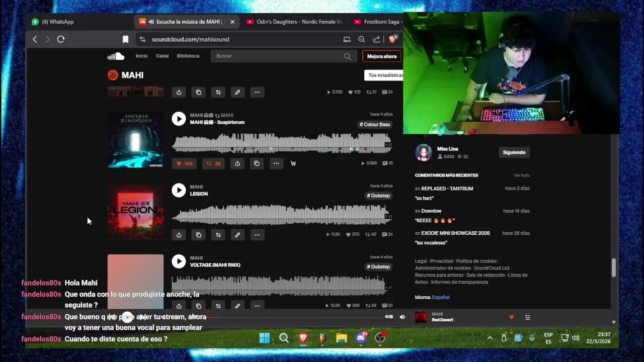This screenshot has height=362, width=644.
Task: Seek within the LEGION waveform
Action: 282,215
